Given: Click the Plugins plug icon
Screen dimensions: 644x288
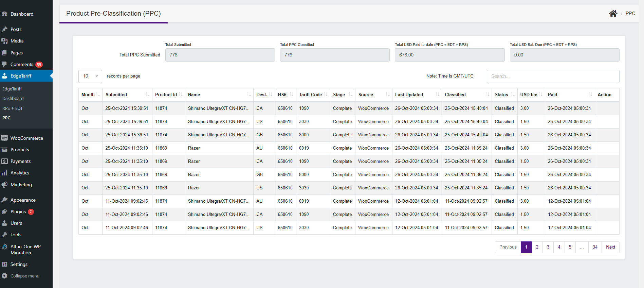Looking at the screenshot, I should tap(4, 211).
